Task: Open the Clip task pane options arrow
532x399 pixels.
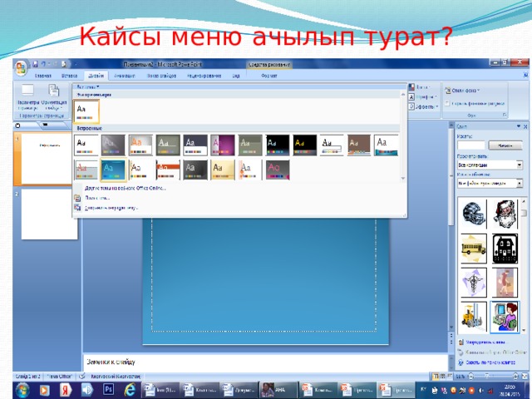Action: [x=519, y=126]
